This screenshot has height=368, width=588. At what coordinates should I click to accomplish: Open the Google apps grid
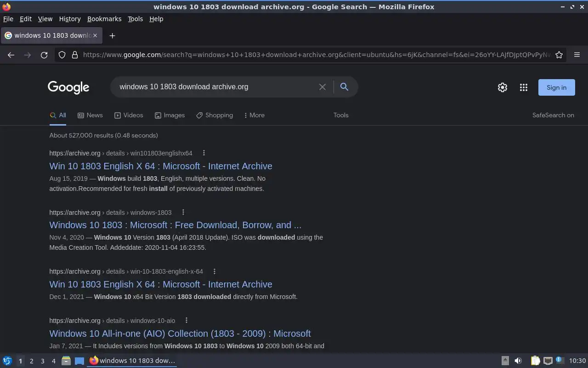[524, 87]
